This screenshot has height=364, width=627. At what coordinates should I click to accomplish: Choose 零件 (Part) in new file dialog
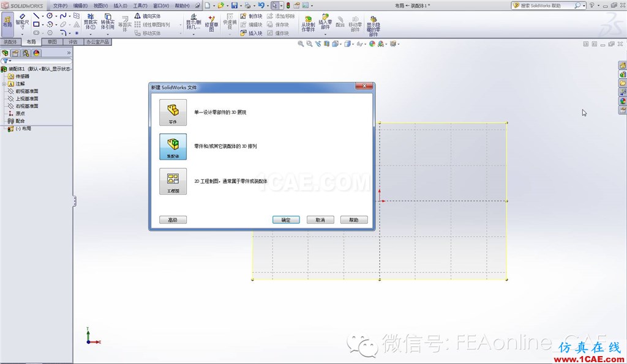click(x=173, y=113)
